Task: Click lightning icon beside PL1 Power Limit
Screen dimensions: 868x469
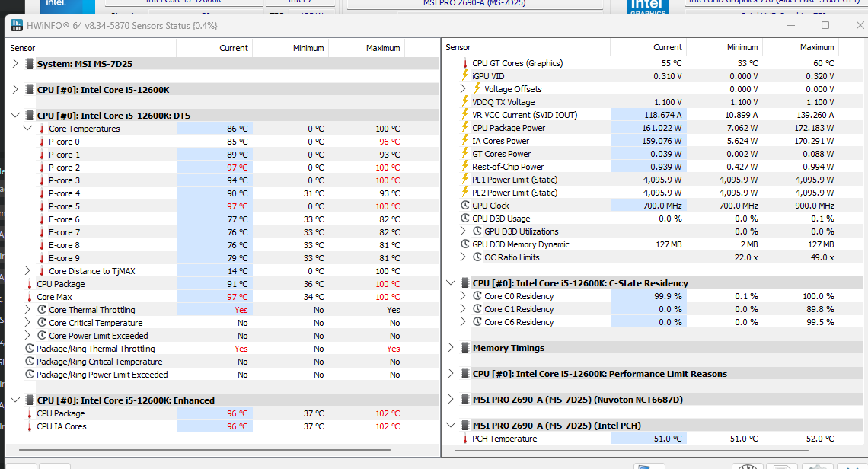Action: coord(465,180)
